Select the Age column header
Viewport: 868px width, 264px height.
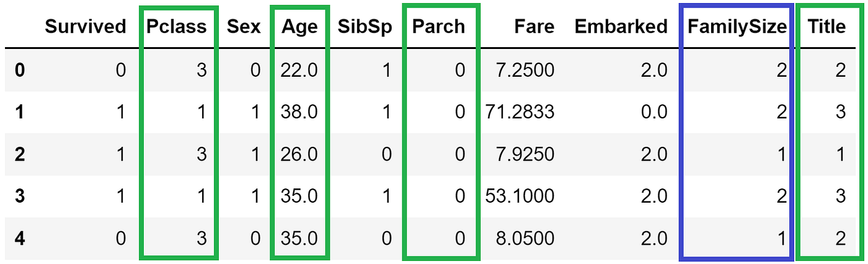pos(299,28)
